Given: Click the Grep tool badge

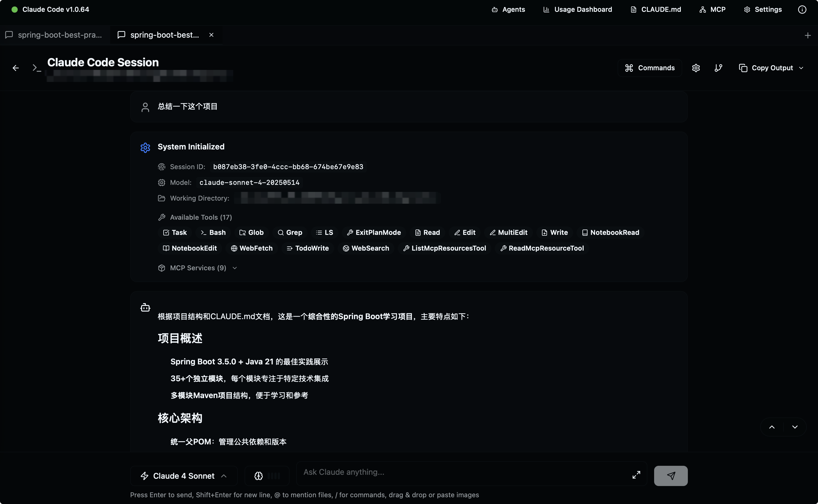Looking at the screenshot, I should click(290, 232).
